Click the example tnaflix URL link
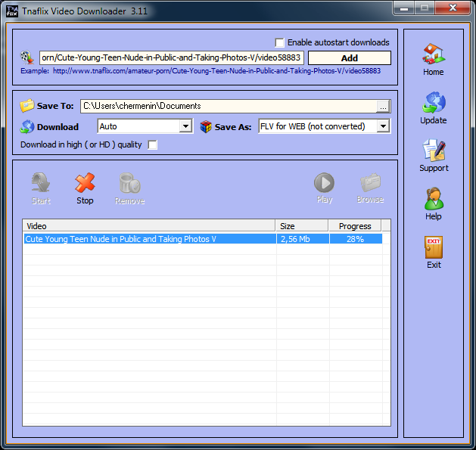 216,71
